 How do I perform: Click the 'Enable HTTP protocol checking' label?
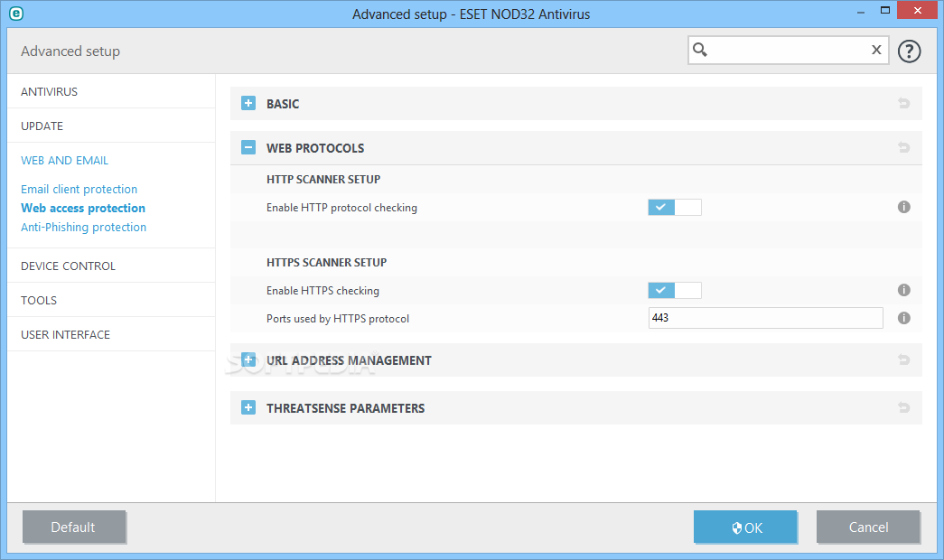(x=342, y=208)
